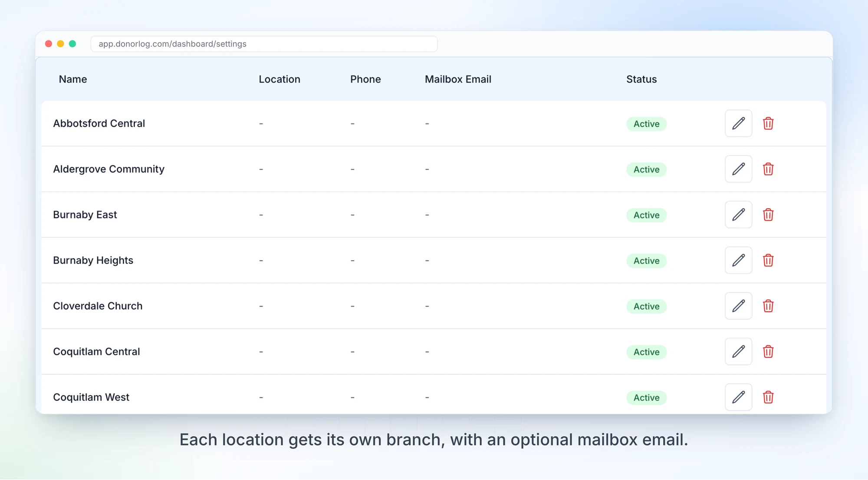Viewport: 868px width, 480px height.
Task: Minimize the window with yellow button
Action: click(x=60, y=44)
